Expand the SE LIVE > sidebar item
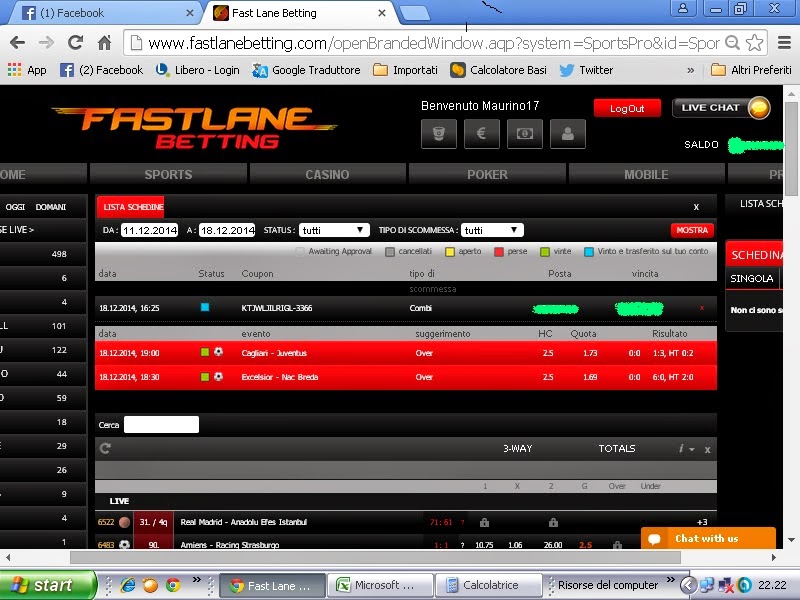 (x=17, y=230)
